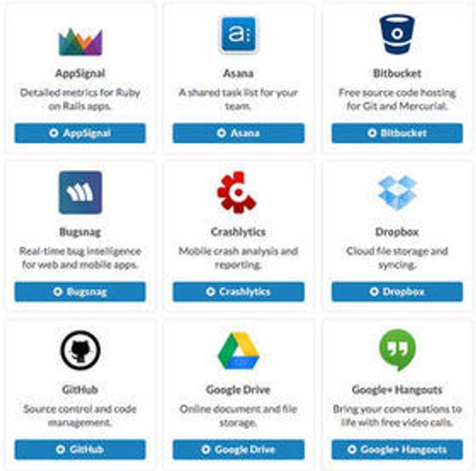This screenshot has height=471, width=476.
Task: Add the Asana integration button
Action: pos(239,133)
